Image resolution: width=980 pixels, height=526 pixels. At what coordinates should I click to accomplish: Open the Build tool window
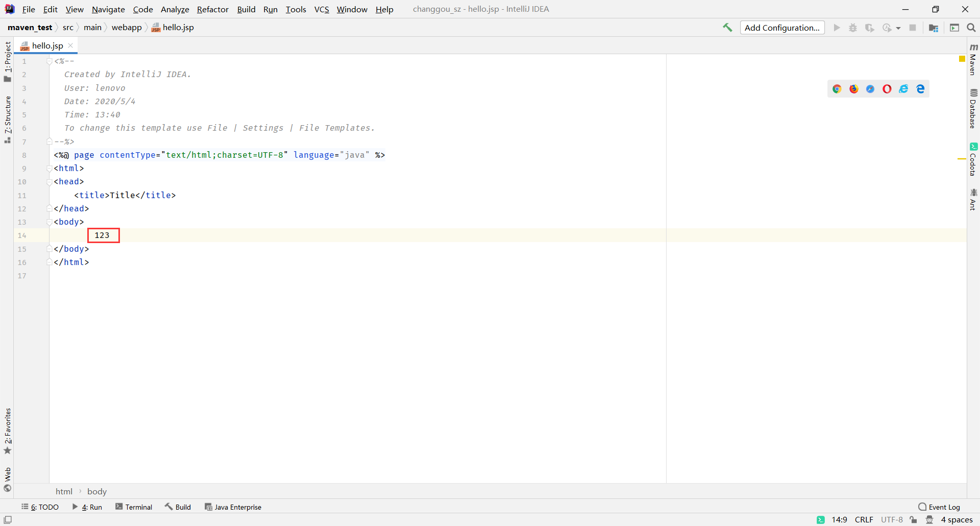[178, 507]
